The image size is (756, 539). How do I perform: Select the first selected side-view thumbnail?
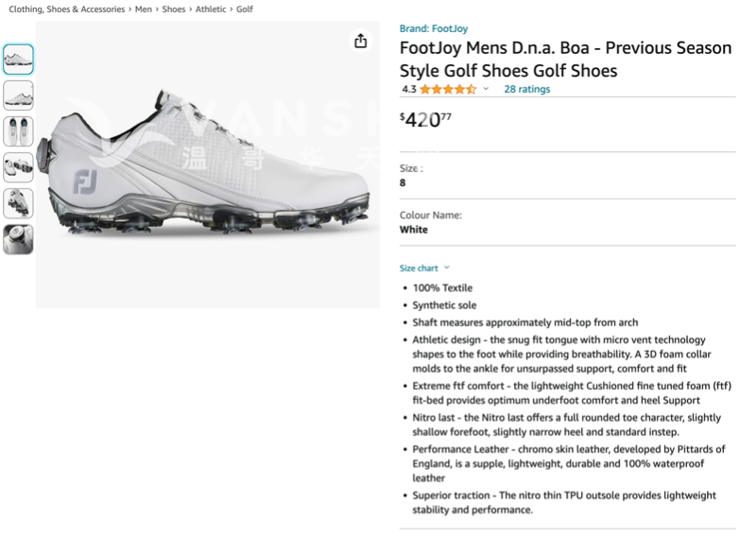point(18,60)
